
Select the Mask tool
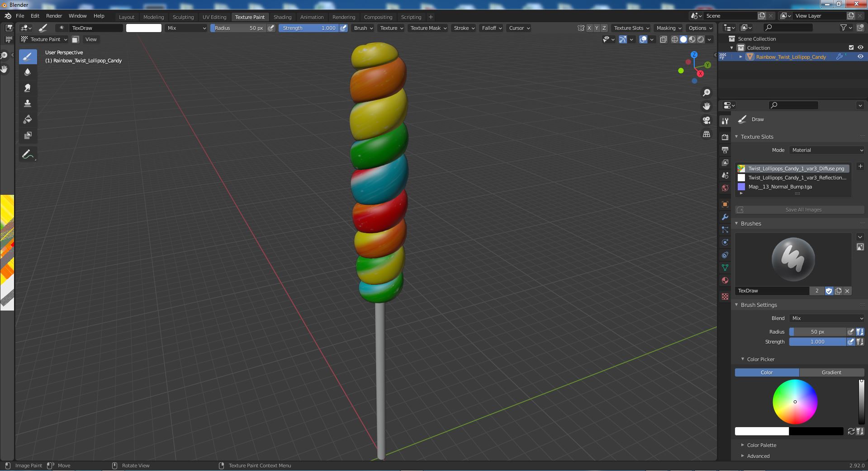point(28,136)
